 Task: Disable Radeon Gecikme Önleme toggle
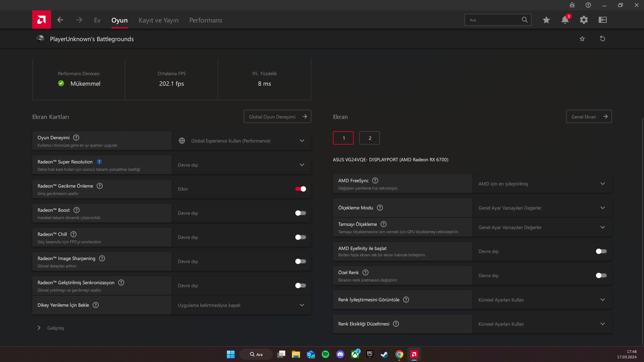tap(300, 189)
